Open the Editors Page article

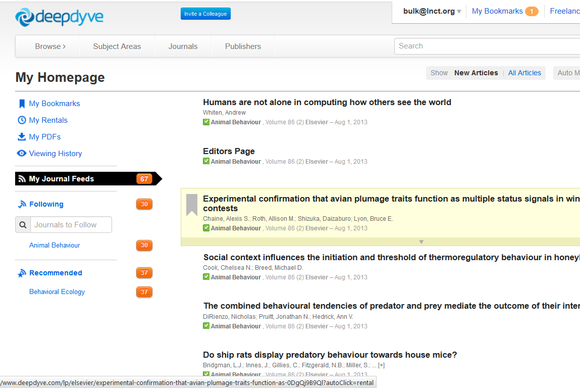(x=229, y=151)
